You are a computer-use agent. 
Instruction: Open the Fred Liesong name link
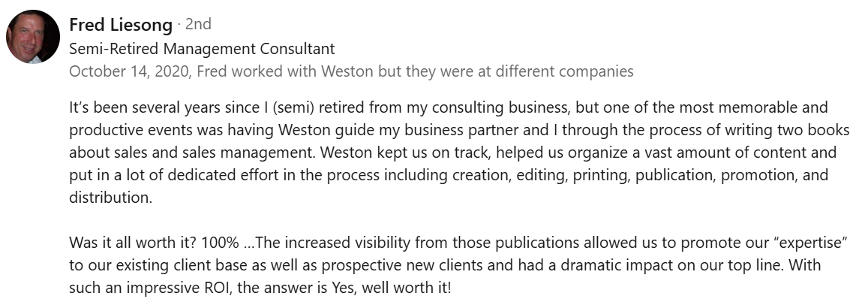tap(120, 24)
